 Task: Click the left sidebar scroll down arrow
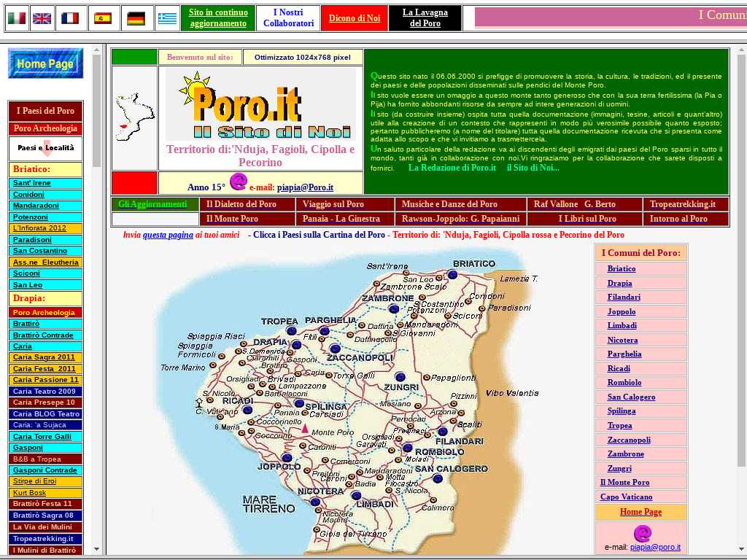point(96,548)
